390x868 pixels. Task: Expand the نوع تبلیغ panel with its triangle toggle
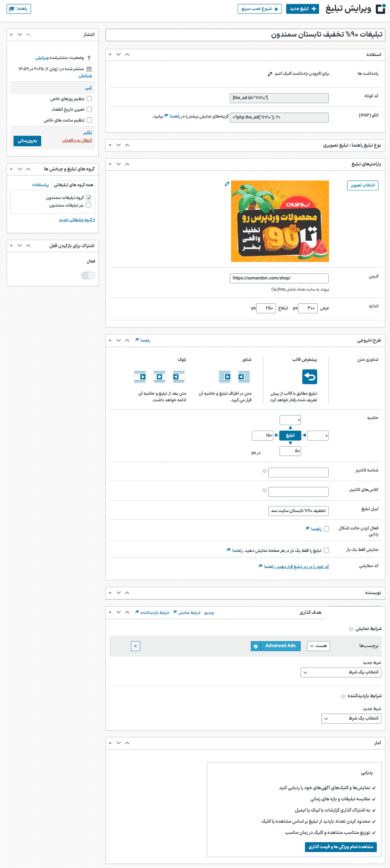point(110,145)
